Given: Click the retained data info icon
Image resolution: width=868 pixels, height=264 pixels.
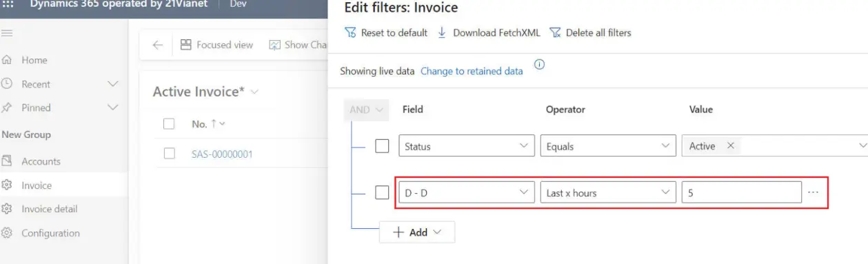Looking at the screenshot, I should [x=539, y=65].
